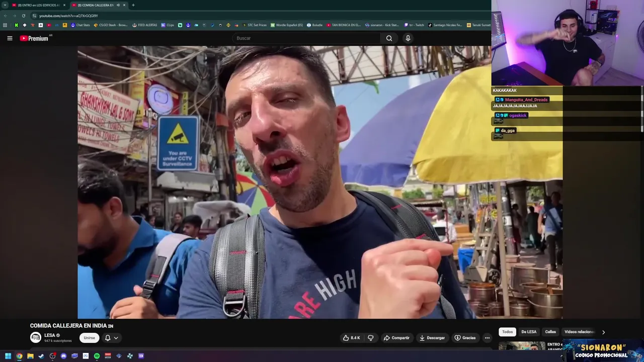
Task: Open Boludle bookmark
Action: click(314, 25)
